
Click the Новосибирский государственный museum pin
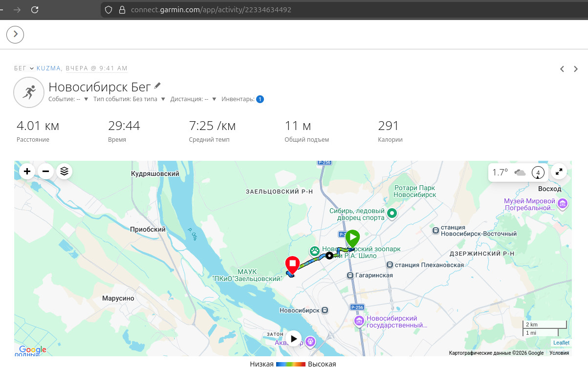(x=359, y=321)
